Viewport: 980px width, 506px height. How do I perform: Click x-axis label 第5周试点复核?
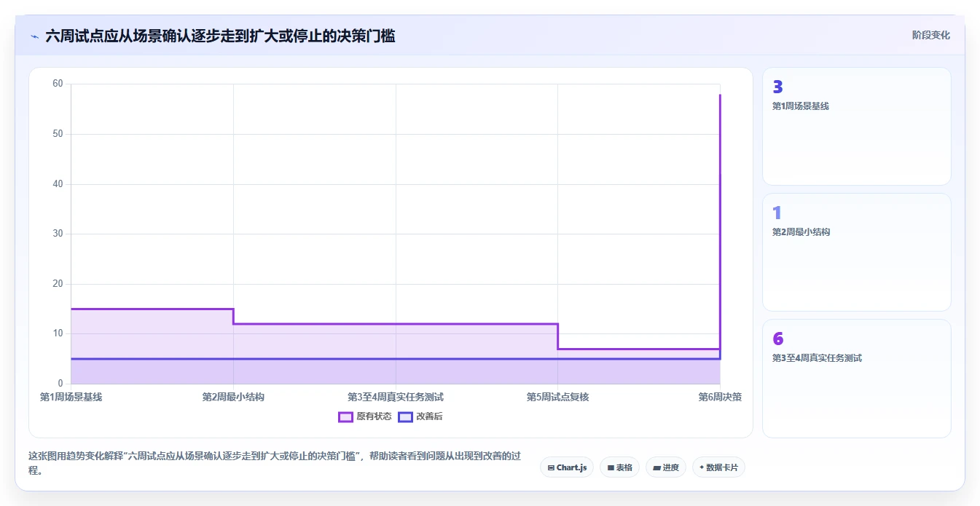(x=557, y=397)
